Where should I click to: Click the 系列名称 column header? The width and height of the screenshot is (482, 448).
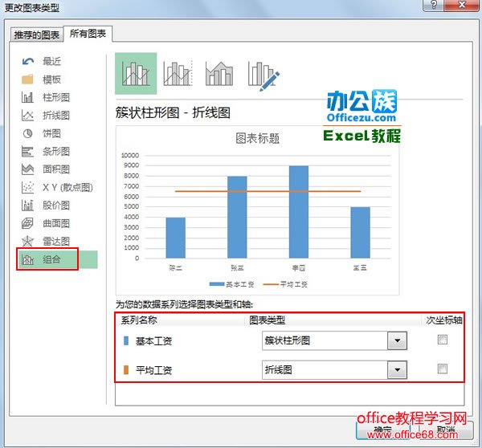[x=139, y=320]
